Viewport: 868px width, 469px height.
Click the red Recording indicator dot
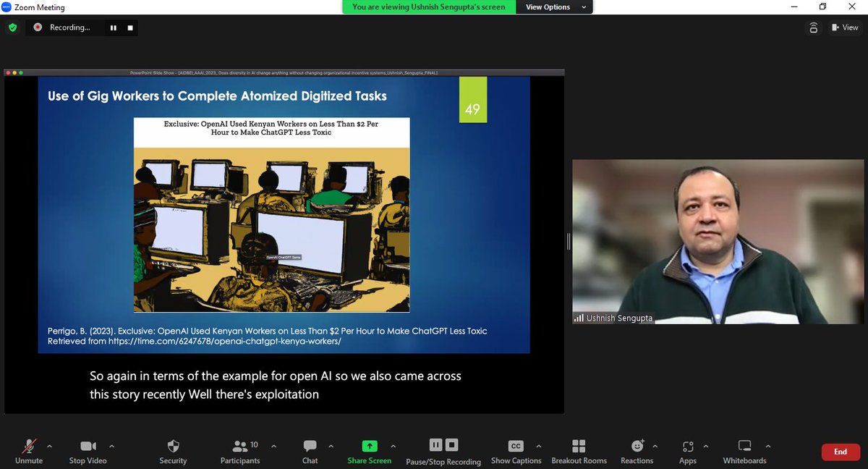[38, 28]
